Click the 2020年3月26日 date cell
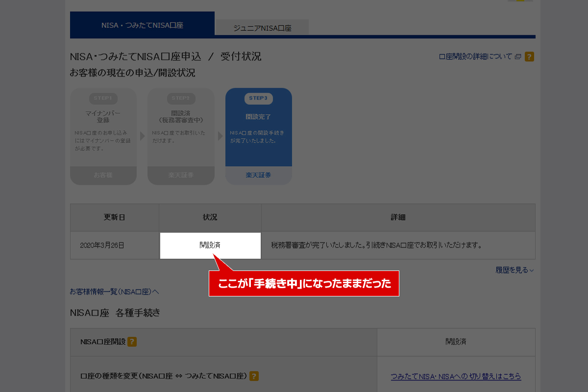 pos(115,245)
